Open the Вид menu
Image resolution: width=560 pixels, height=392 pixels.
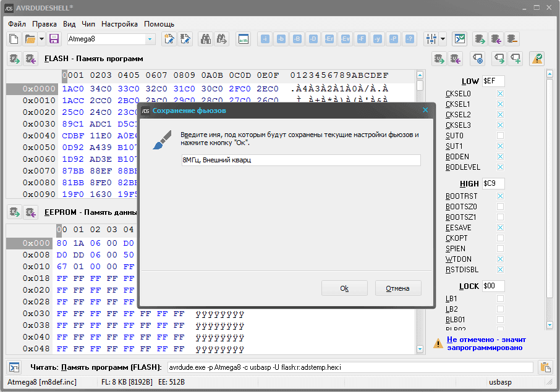tap(69, 24)
